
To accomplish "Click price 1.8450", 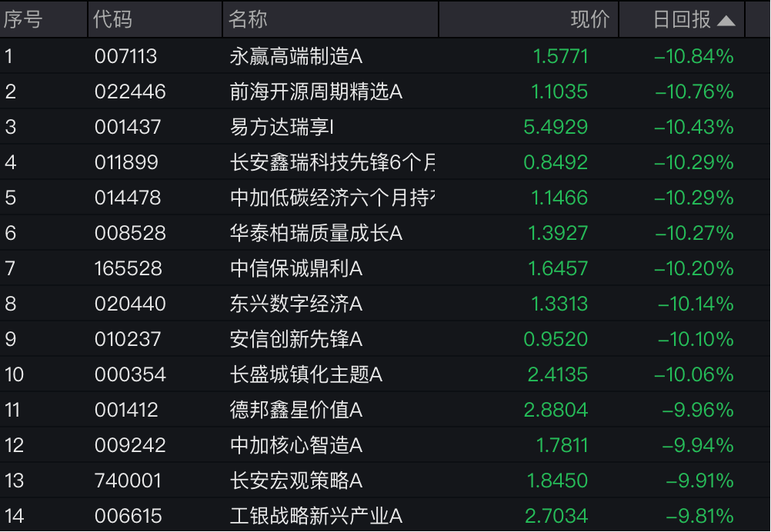I will (x=558, y=480).
